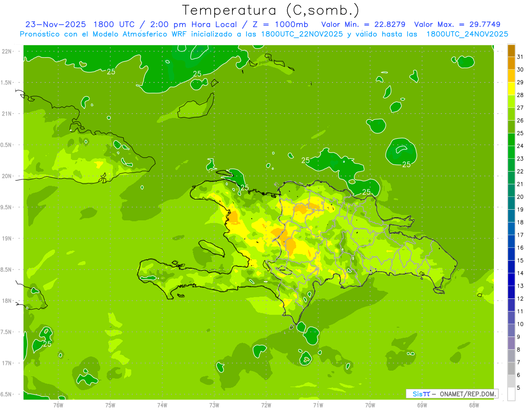Click legend value "13"
This screenshot has height=411, width=532.
tap(520, 286)
